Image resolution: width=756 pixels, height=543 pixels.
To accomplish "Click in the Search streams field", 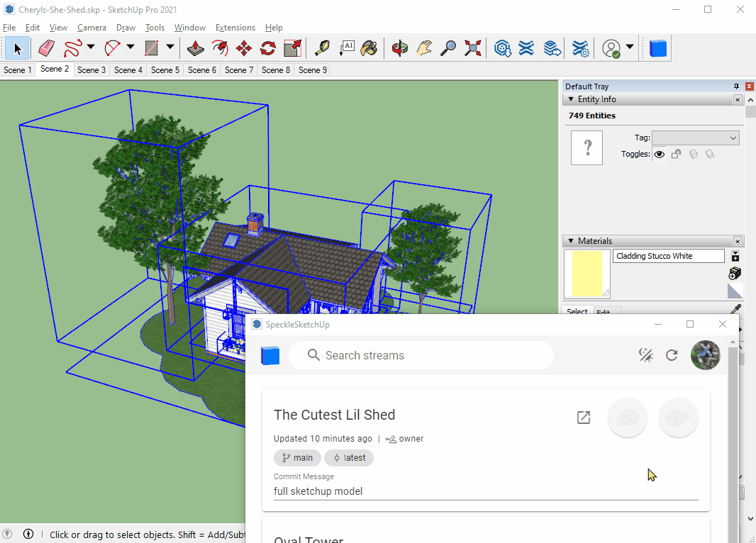I will coord(421,355).
